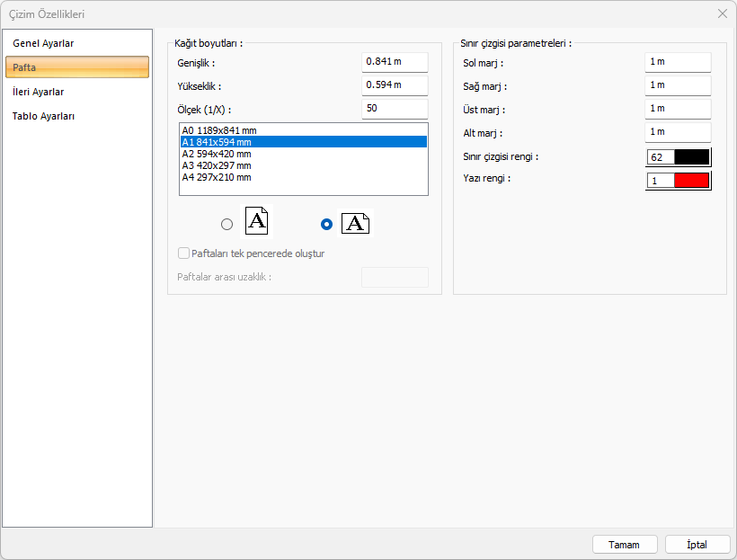Image resolution: width=737 pixels, height=560 pixels.
Task: Open Tablo Ayarları section
Action: (x=44, y=116)
